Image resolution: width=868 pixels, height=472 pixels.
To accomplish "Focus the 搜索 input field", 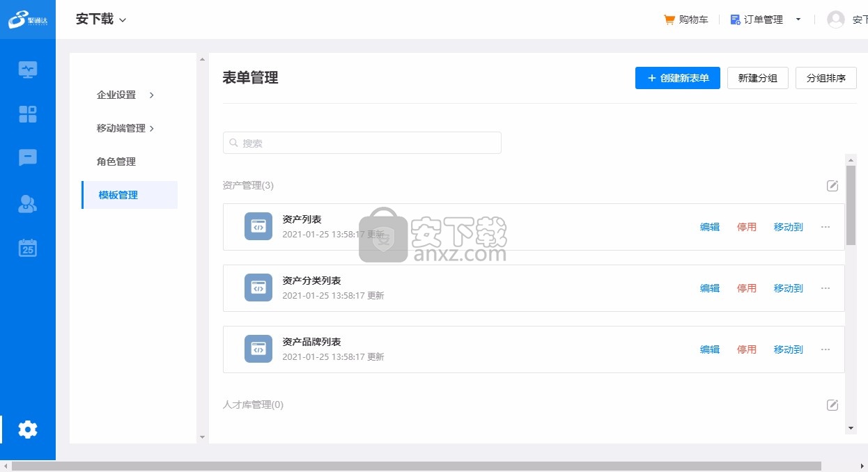I will 362,143.
